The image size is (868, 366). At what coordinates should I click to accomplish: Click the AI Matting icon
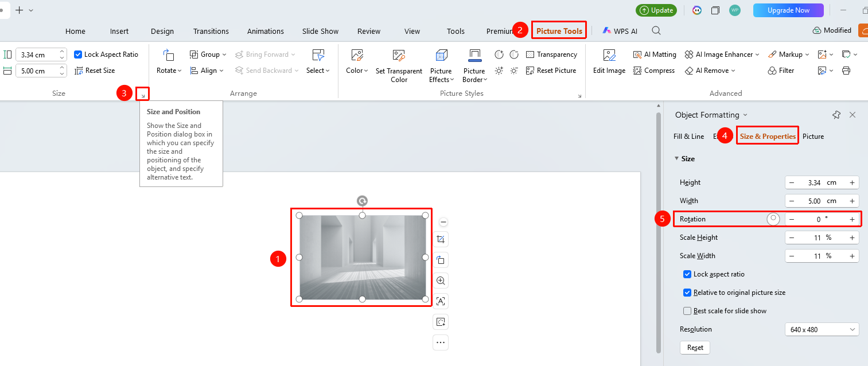637,54
